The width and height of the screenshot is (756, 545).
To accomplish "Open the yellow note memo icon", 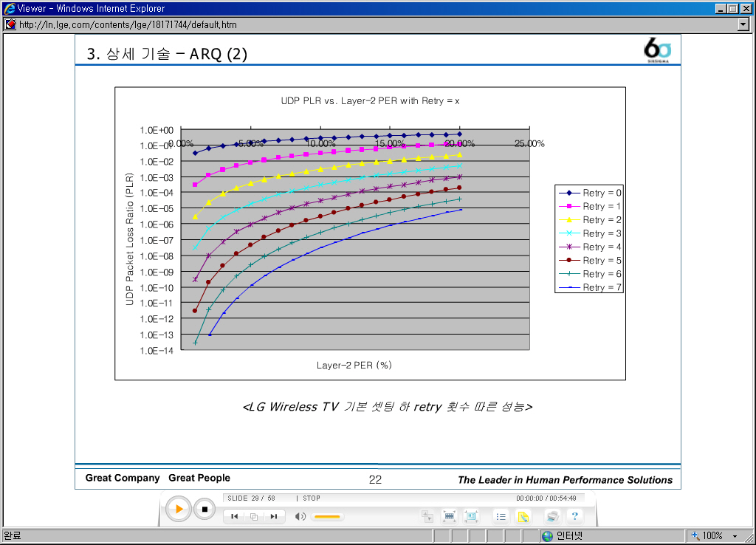I will tap(523, 516).
